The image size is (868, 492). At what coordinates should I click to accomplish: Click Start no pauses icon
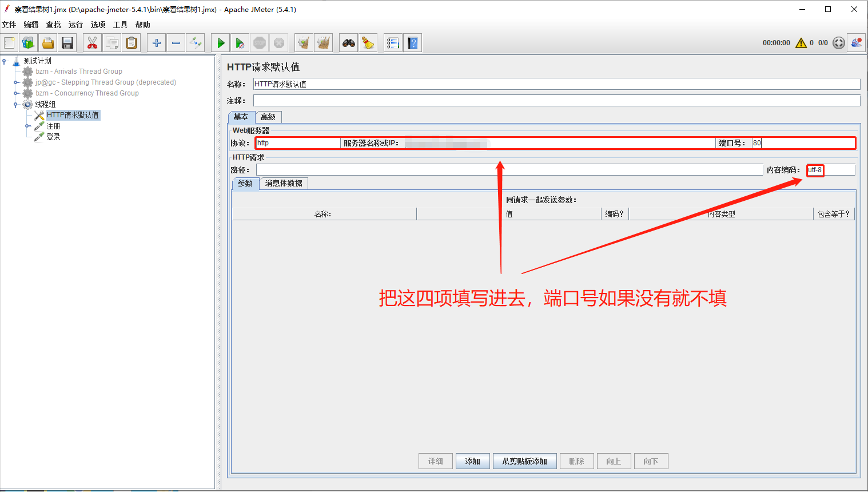(x=240, y=43)
